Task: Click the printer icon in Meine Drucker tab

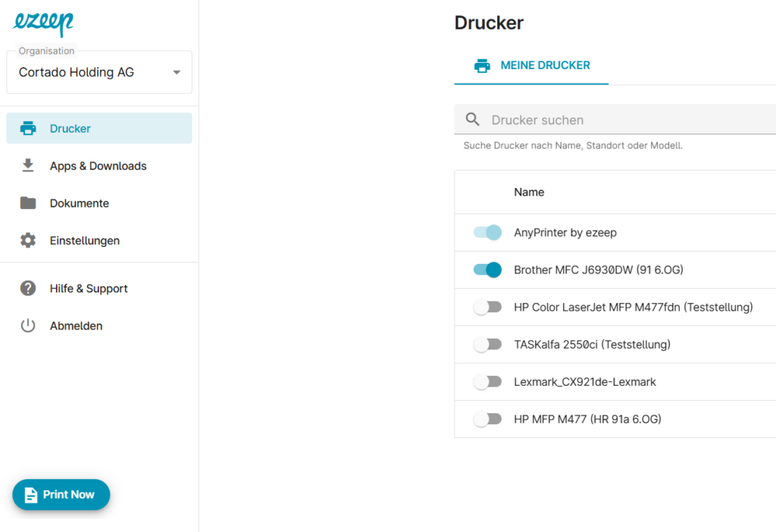Action: [x=482, y=66]
